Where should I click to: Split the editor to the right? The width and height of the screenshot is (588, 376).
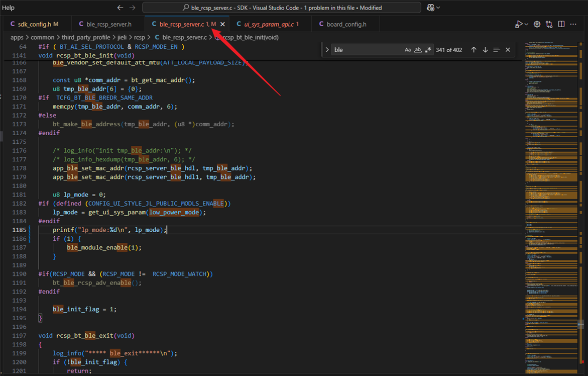561,25
